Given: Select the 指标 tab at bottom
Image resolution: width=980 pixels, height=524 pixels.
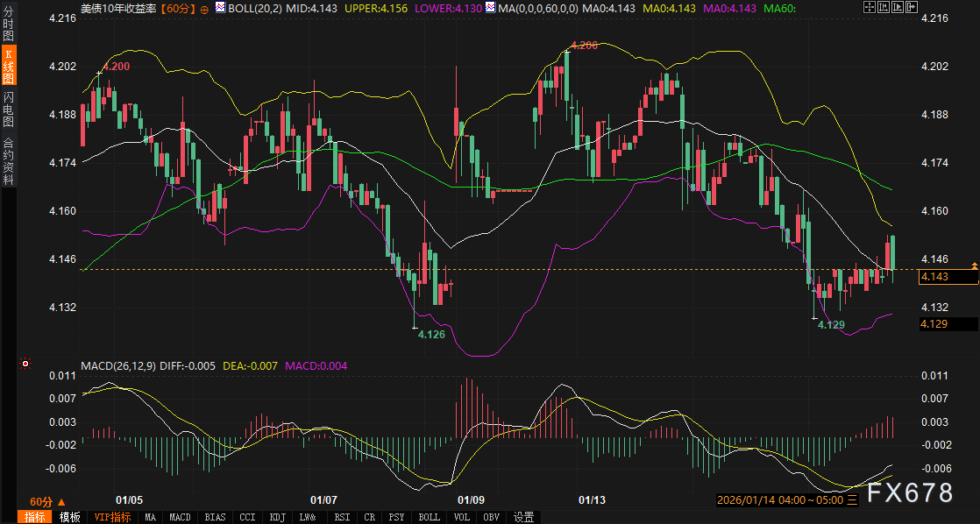Looking at the screenshot, I should point(35,517).
